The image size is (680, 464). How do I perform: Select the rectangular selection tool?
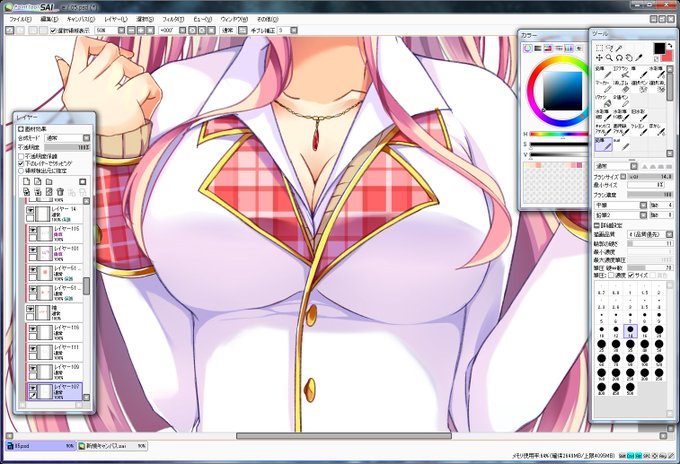click(599, 48)
